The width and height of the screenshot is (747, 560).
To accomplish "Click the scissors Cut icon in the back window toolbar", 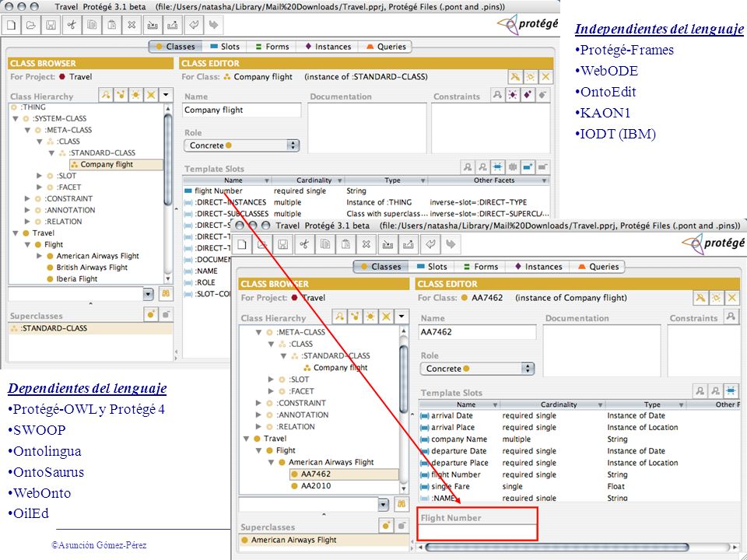I will tap(72, 25).
